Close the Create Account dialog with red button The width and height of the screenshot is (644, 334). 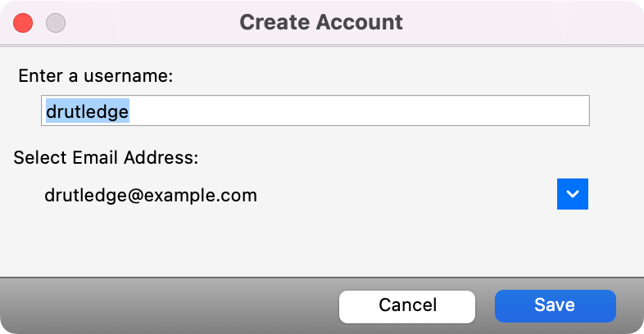pyautogui.click(x=23, y=23)
